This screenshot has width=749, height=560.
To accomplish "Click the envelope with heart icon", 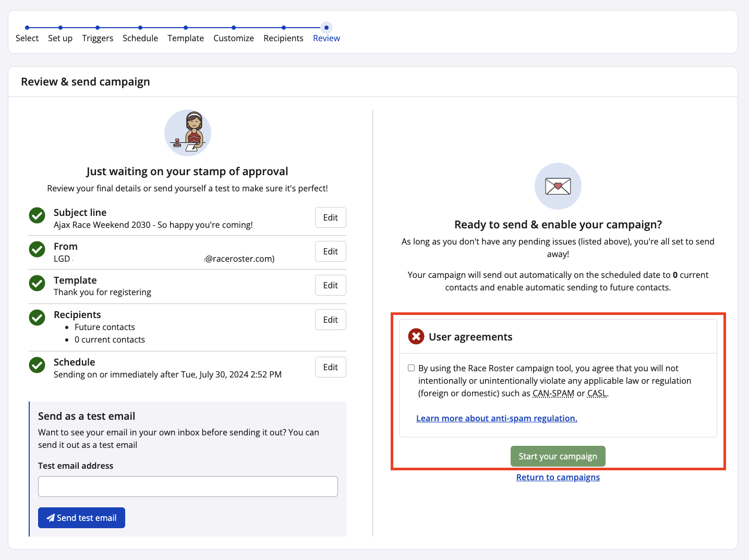I will pos(558,186).
